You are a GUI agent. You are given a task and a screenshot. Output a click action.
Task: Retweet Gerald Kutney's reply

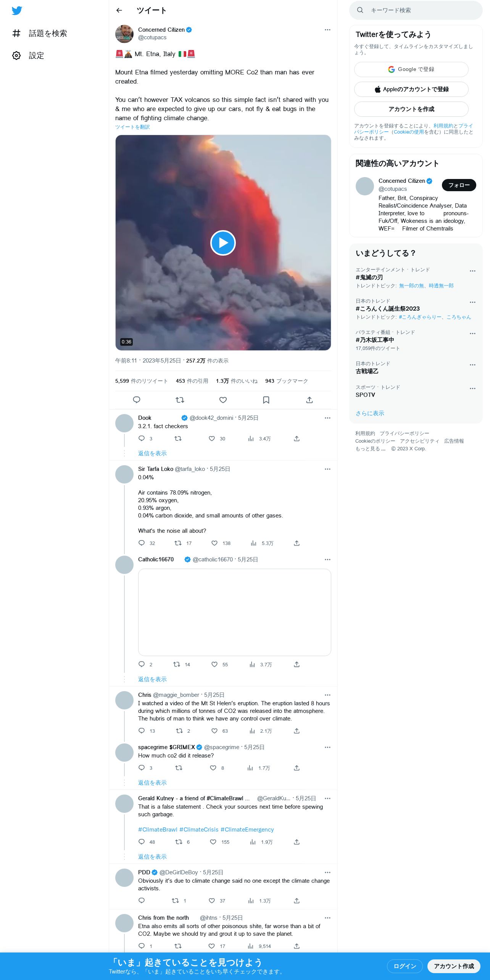[179, 842]
